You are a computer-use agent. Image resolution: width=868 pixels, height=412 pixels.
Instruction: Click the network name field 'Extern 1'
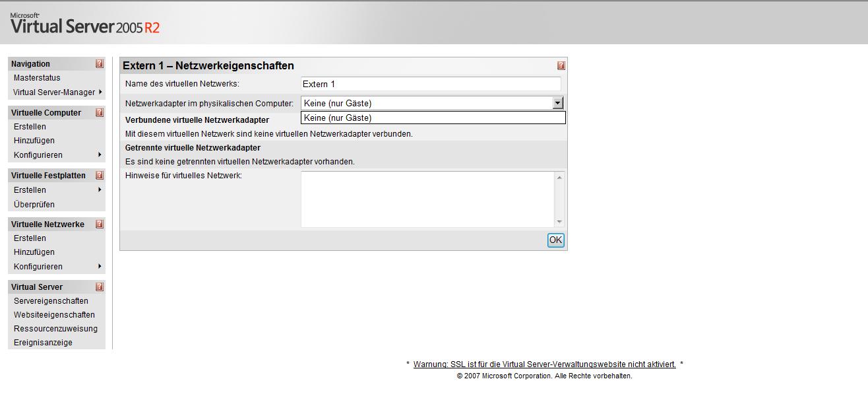[431, 84]
